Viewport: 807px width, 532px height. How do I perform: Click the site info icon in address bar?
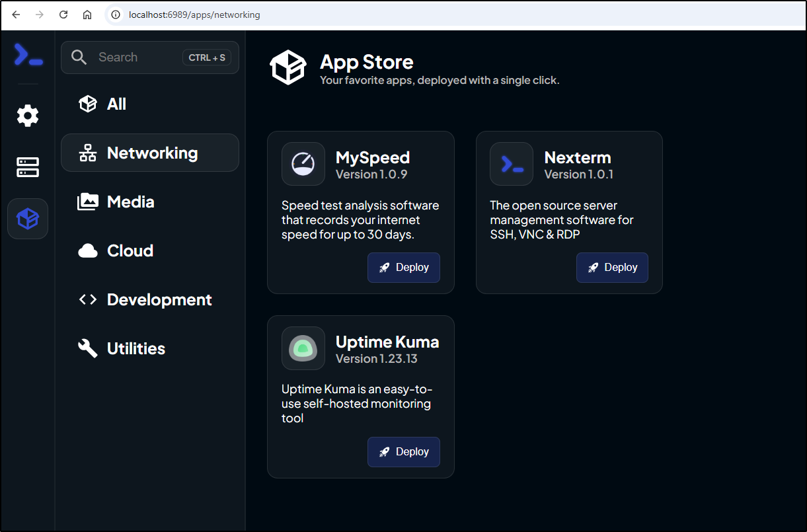[x=116, y=15]
